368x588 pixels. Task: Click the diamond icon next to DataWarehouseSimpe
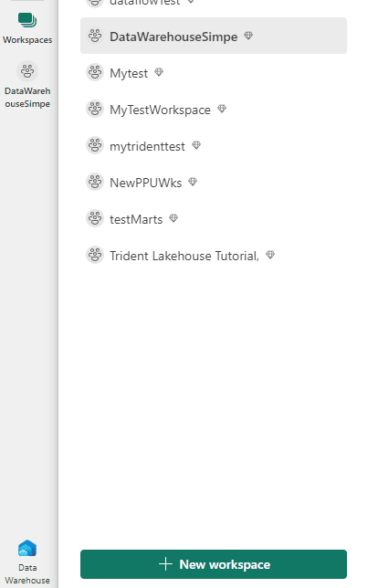pyautogui.click(x=248, y=36)
